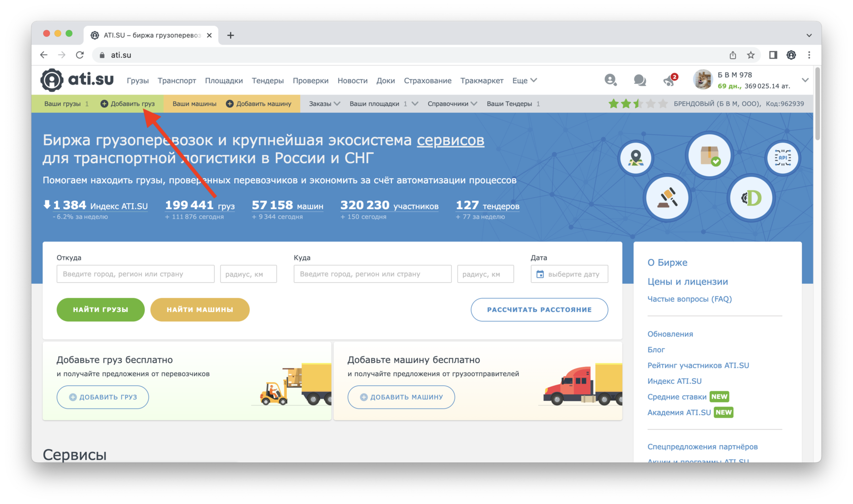This screenshot has height=504, width=853.
Task: Open the Цены и лицензии link
Action: tap(687, 282)
